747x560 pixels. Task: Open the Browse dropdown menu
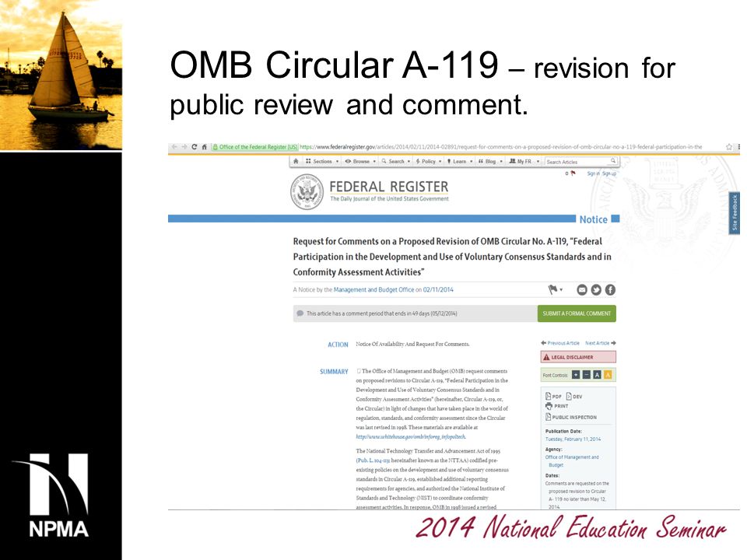360,162
